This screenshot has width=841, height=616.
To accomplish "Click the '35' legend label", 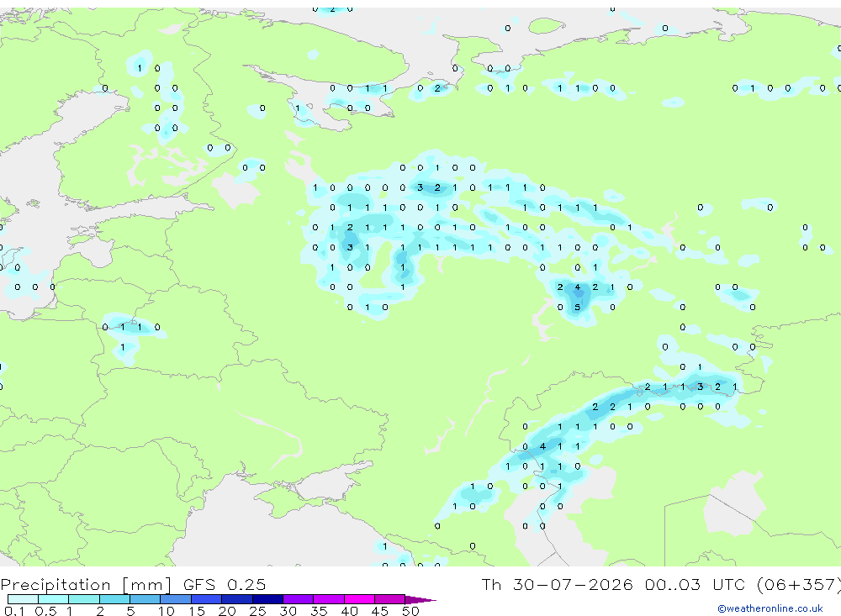I will (319, 611).
